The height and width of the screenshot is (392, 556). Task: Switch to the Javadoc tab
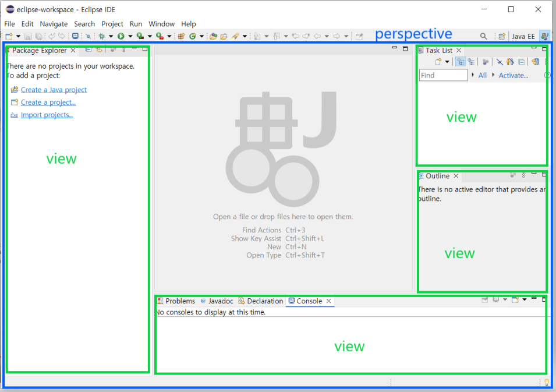[217, 301]
